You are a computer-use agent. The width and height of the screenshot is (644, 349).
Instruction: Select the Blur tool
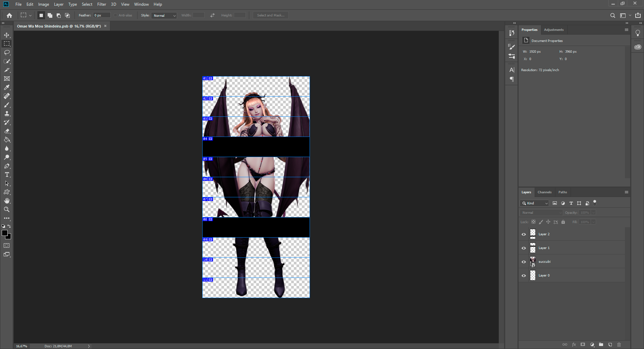pos(7,148)
